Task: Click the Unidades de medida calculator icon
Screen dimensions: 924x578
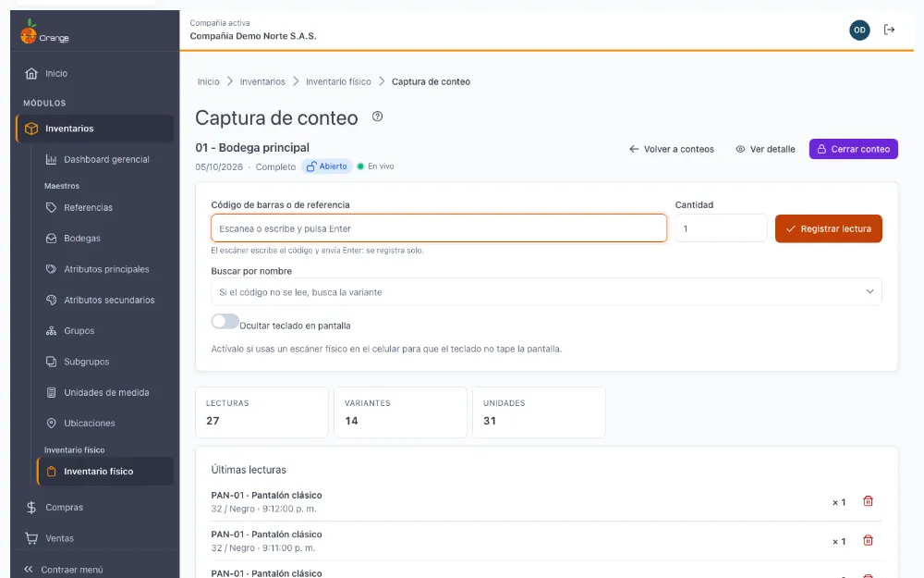Action: coord(51,392)
